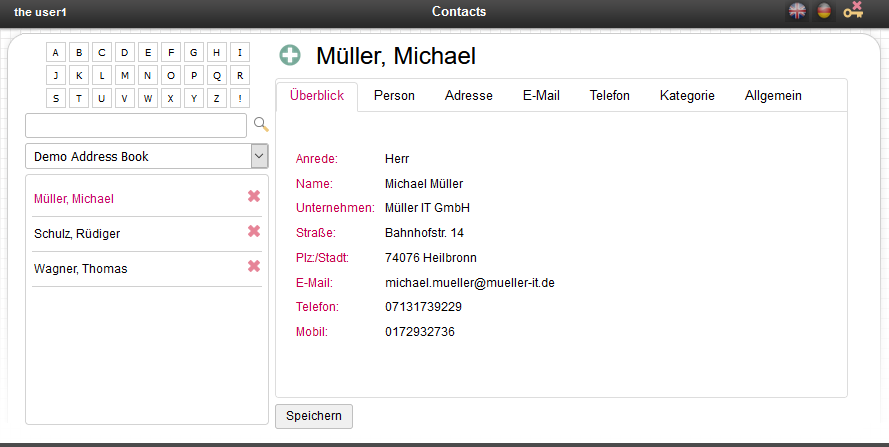Image resolution: width=889 pixels, height=447 pixels.
Task: Delete contact Schulz, Rüdiger
Action: pyautogui.click(x=254, y=231)
